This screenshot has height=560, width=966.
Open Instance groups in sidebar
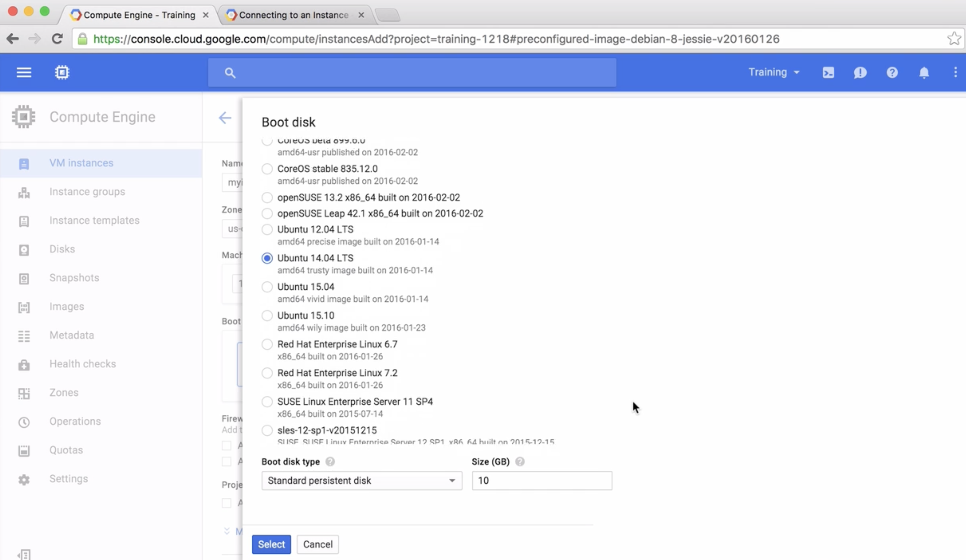click(x=101, y=192)
